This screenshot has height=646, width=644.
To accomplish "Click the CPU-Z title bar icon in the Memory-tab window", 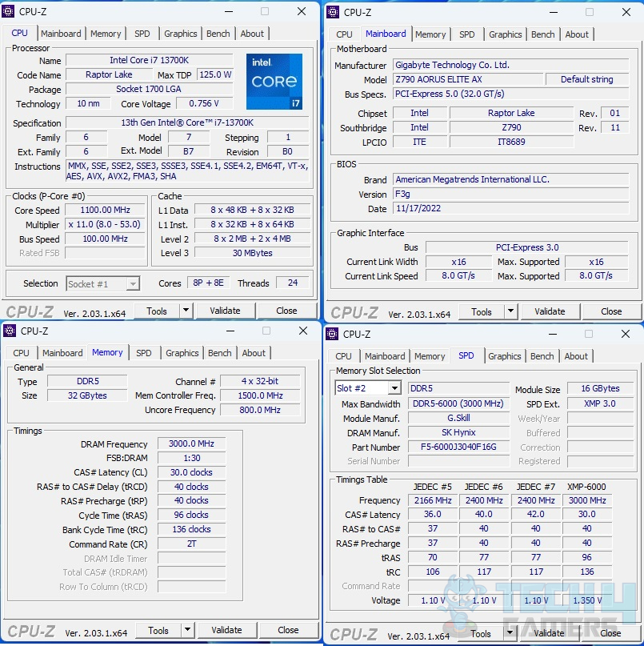I will click(x=10, y=331).
